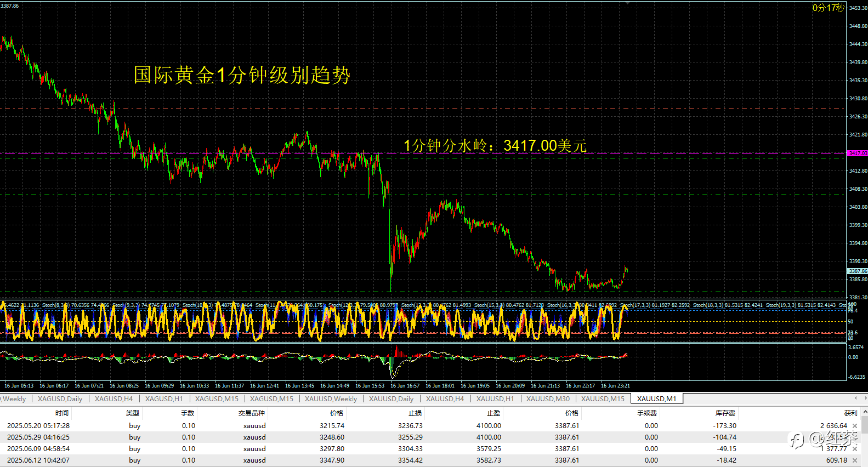Select the XAUUSD,Weekly chart tab
This screenshot has width=868, height=467.
[x=331, y=398]
